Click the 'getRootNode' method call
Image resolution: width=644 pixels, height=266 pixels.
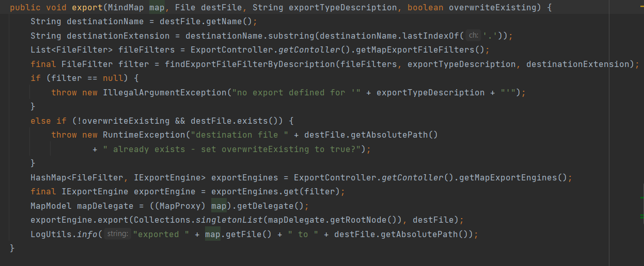(x=358, y=220)
